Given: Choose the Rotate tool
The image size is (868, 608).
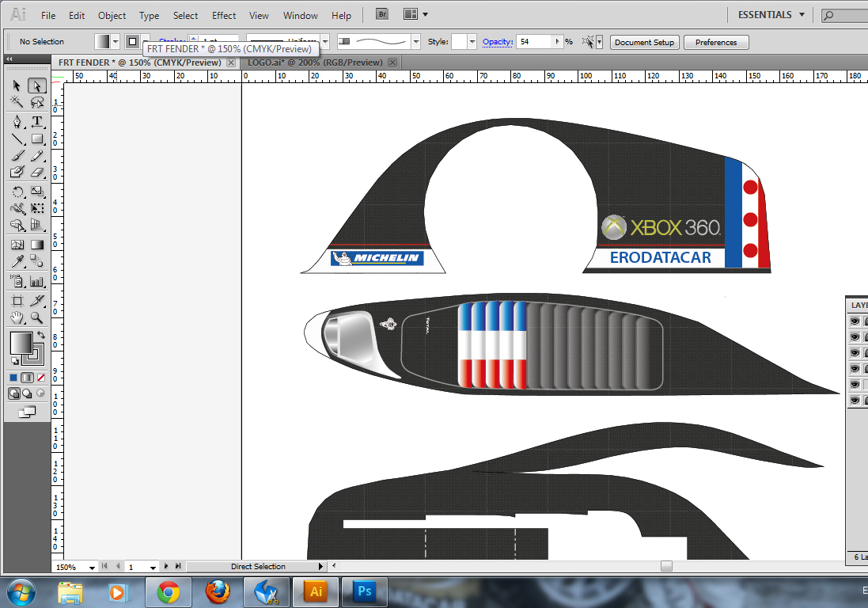Looking at the screenshot, I should (x=17, y=192).
